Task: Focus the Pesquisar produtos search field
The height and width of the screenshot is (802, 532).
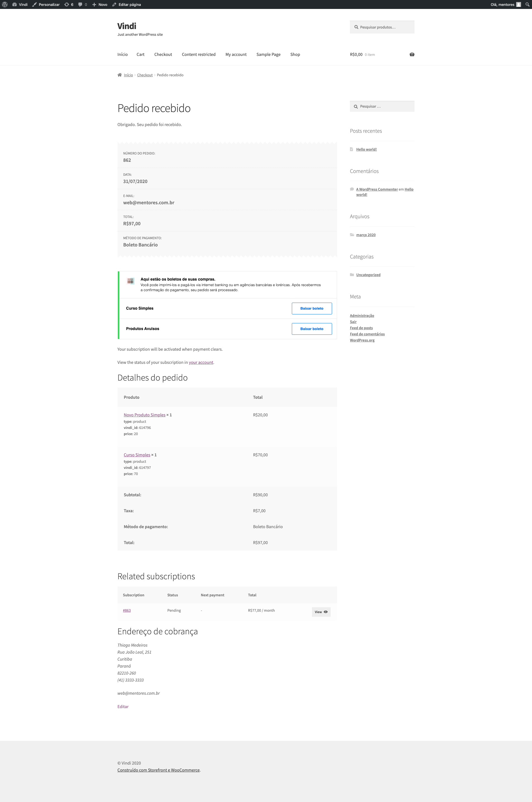Action: [382, 27]
